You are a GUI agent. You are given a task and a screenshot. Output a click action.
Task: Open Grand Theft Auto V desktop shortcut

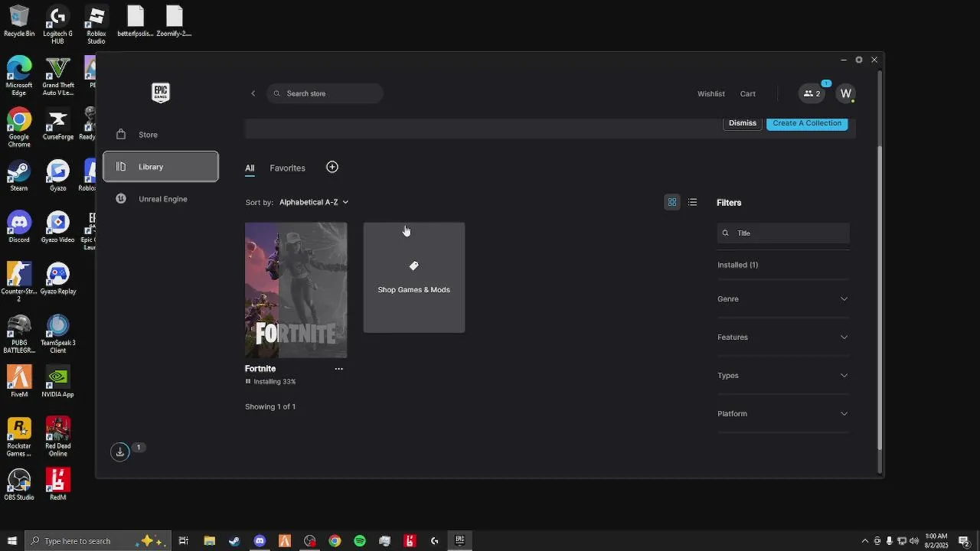pyautogui.click(x=57, y=76)
